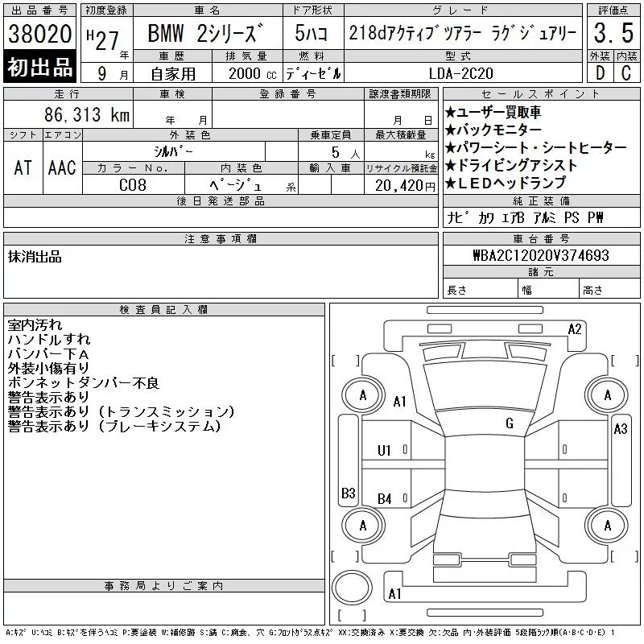Click the セールスポイント header
The image size is (644, 644).
tap(541, 94)
